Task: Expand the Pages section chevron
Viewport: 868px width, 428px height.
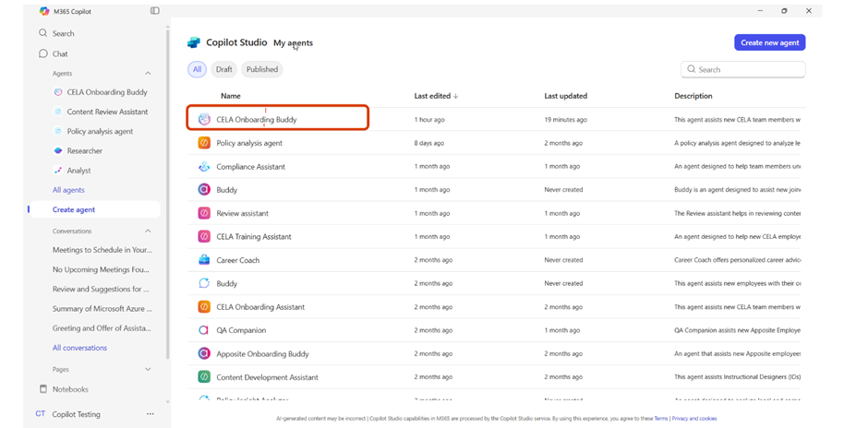Action: (x=148, y=369)
